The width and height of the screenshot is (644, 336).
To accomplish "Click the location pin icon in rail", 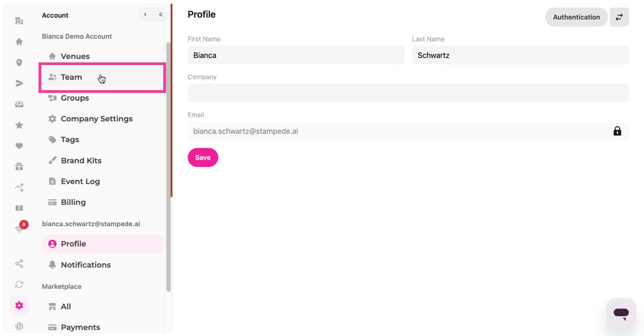I will click(x=19, y=63).
